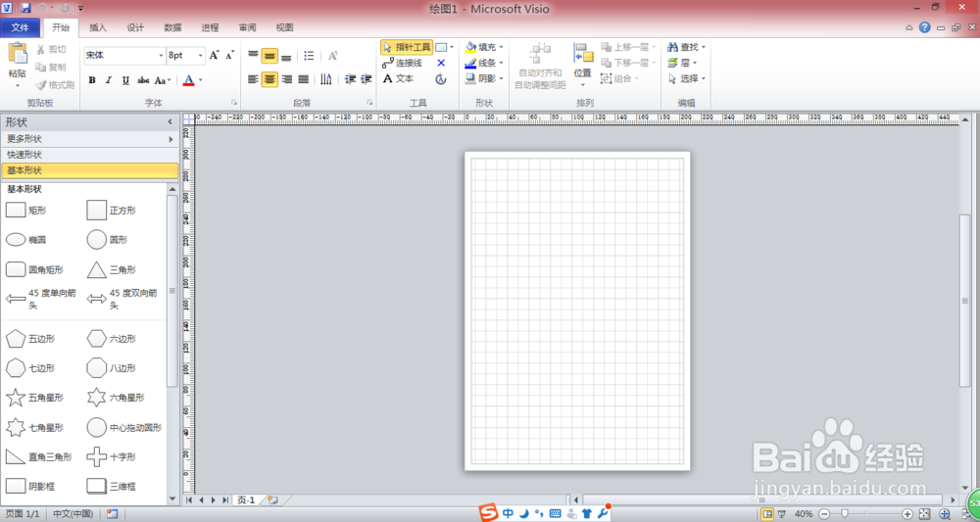
Task: Click the text direction icon
Action: click(326, 79)
